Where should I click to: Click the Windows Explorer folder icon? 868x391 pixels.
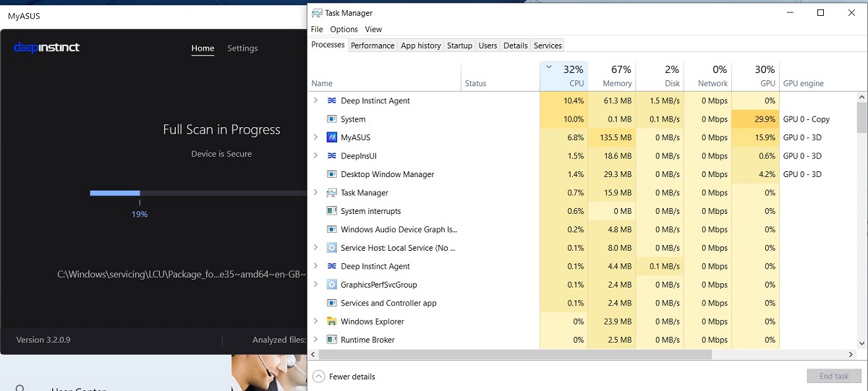coord(332,322)
